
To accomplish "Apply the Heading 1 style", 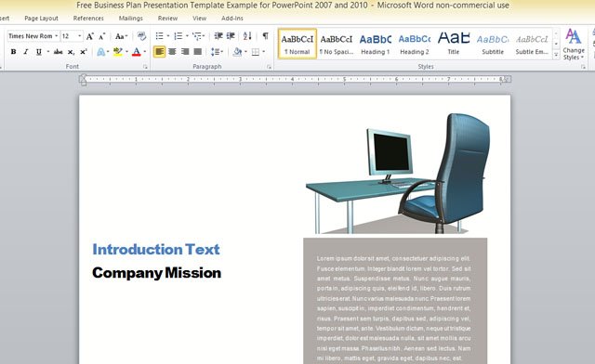I will pyautogui.click(x=376, y=44).
